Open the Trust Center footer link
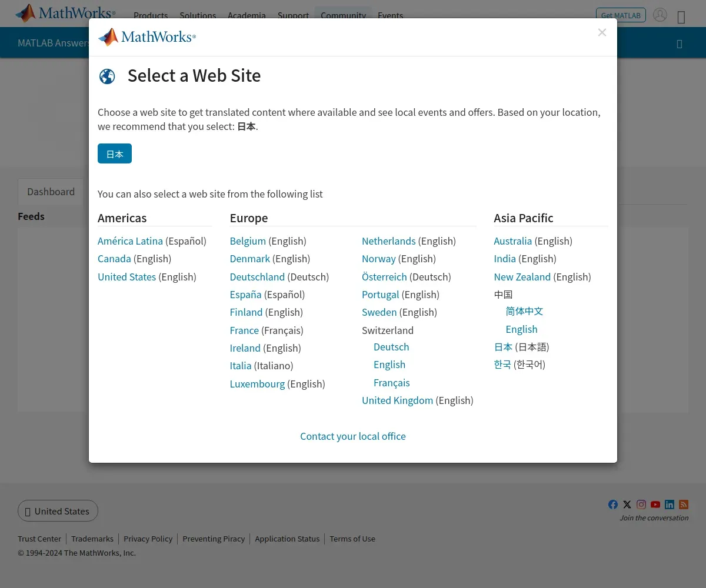706x588 pixels. tap(39, 539)
